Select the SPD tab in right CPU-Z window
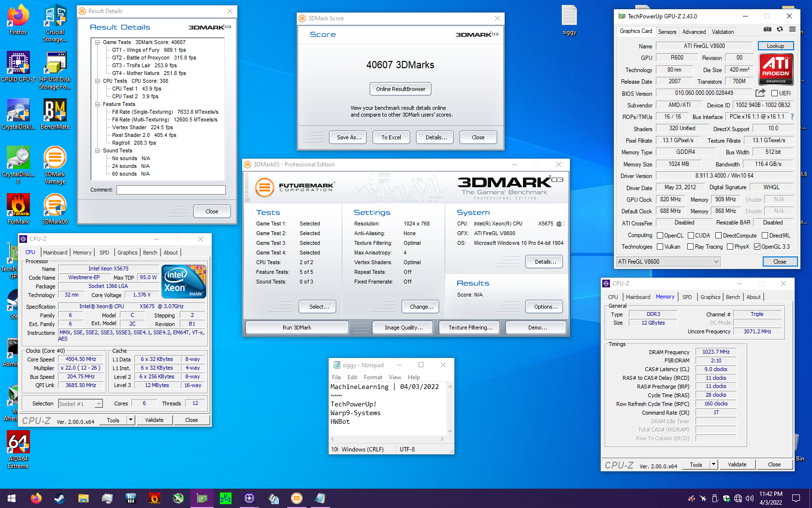 687,297
